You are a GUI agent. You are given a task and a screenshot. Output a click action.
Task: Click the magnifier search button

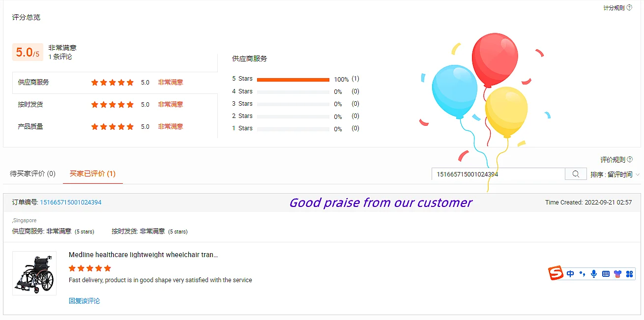(576, 174)
